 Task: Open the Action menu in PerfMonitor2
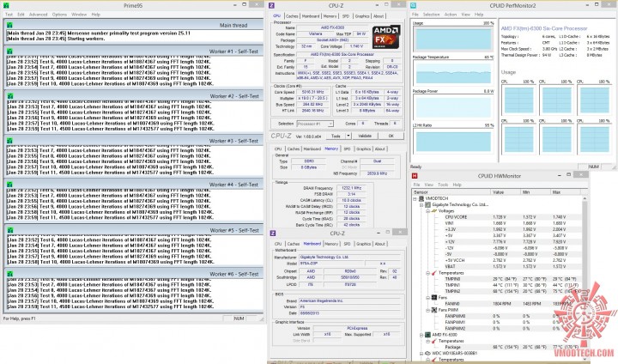pyautogui.click(x=451, y=15)
